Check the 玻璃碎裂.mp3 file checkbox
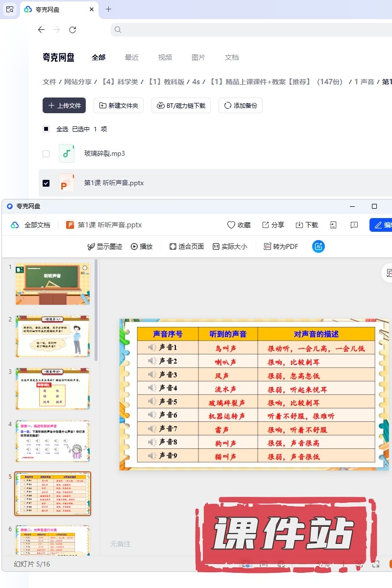392x588 pixels. 46,153
